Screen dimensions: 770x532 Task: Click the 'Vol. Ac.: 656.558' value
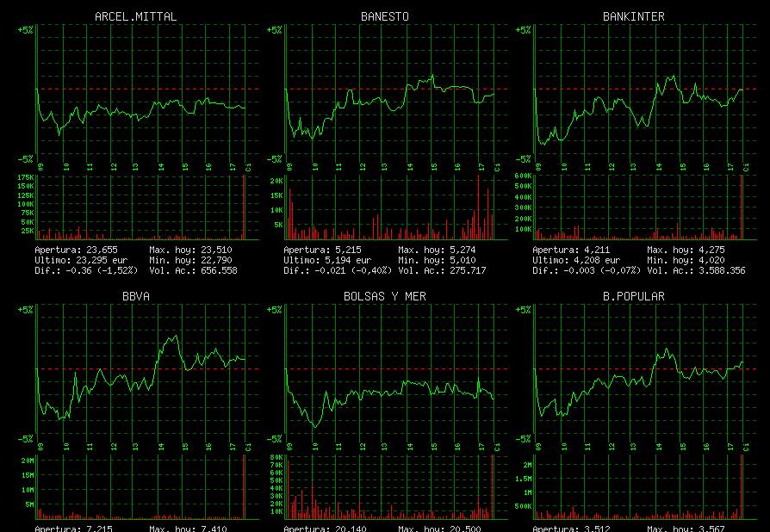193,271
